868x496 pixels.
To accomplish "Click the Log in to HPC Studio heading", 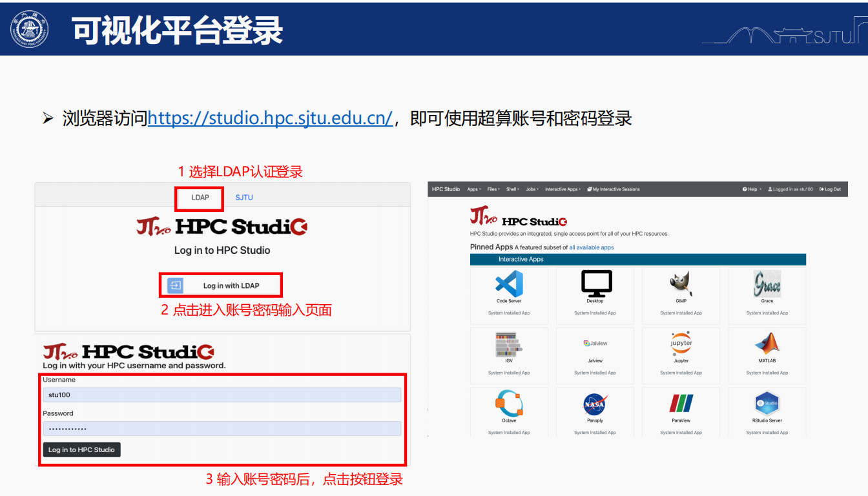I will pyautogui.click(x=222, y=250).
